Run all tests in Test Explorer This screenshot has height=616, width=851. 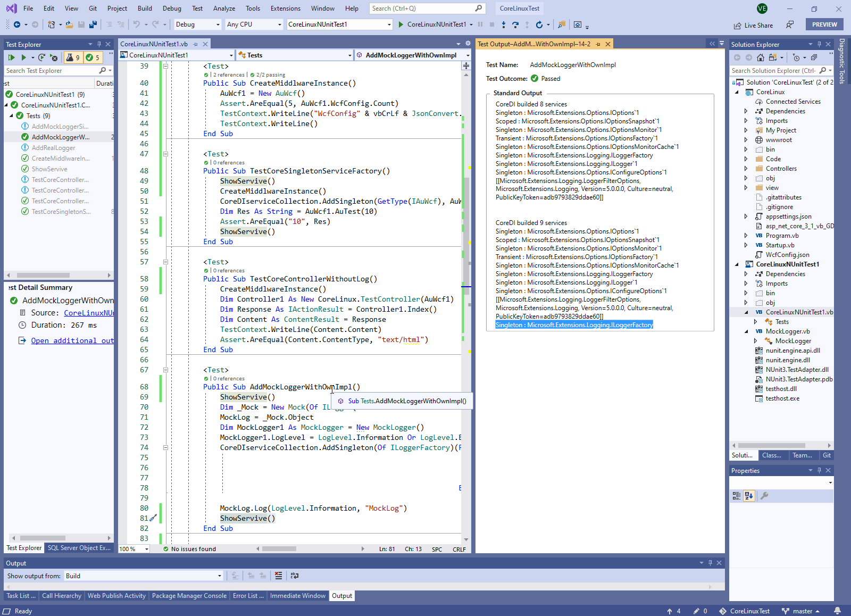11,57
